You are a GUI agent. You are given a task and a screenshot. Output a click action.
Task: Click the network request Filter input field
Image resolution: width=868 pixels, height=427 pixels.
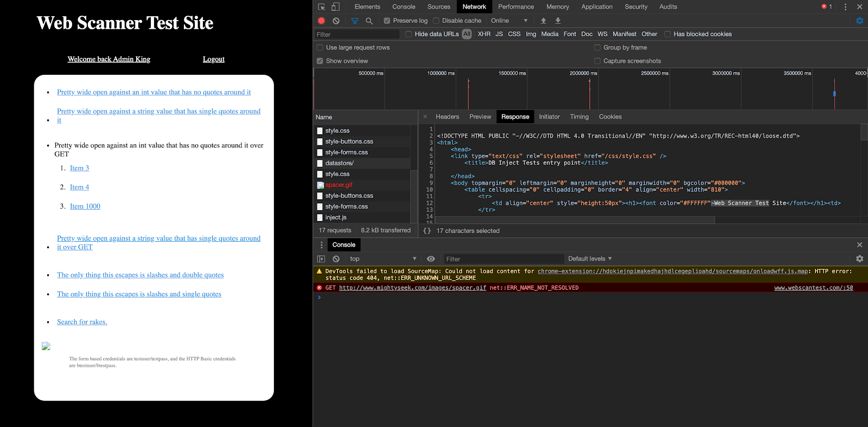[357, 34]
